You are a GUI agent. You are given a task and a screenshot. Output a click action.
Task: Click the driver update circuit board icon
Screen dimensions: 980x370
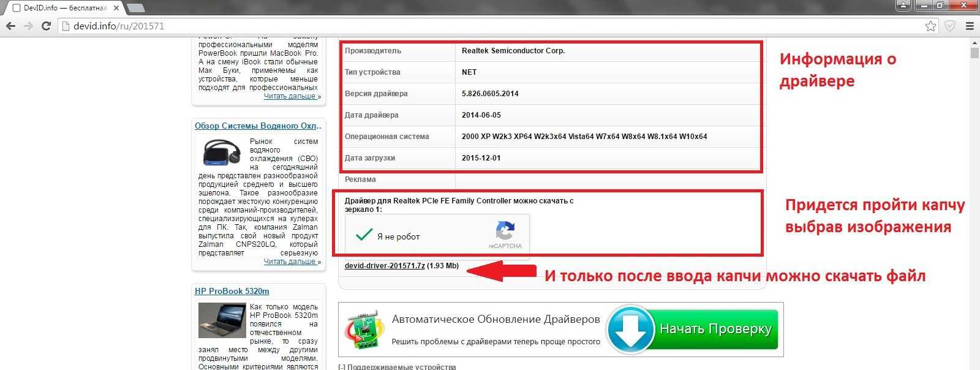(364, 330)
